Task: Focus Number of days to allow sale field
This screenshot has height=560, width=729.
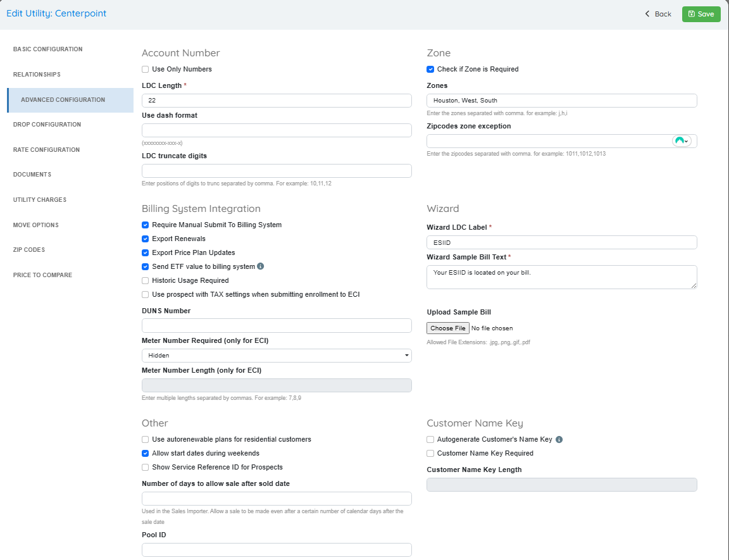Action: pyautogui.click(x=277, y=499)
